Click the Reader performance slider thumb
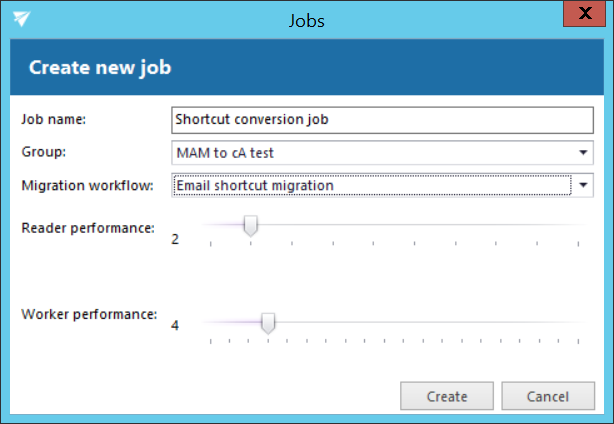Image resolution: width=614 pixels, height=424 pixels. click(251, 226)
